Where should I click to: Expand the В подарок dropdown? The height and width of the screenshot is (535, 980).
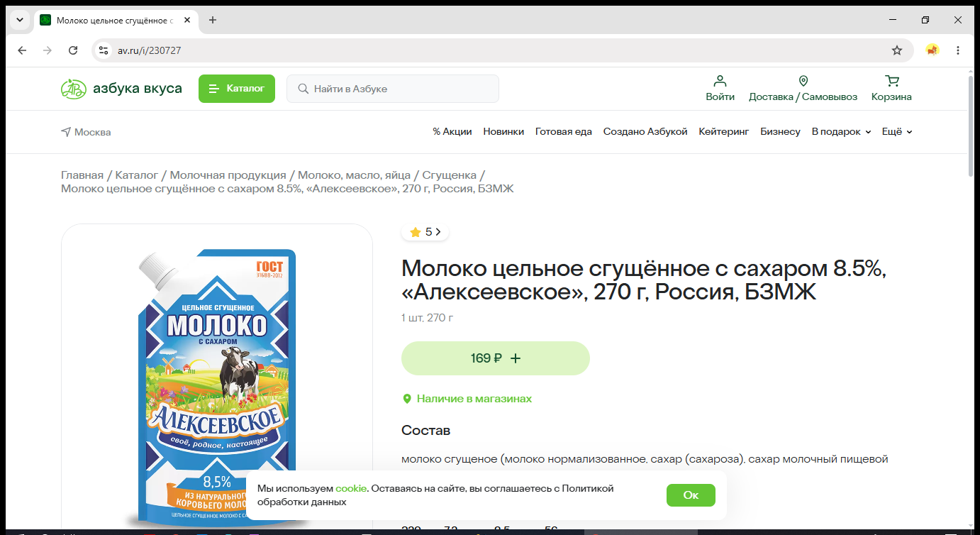pos(841,132)
